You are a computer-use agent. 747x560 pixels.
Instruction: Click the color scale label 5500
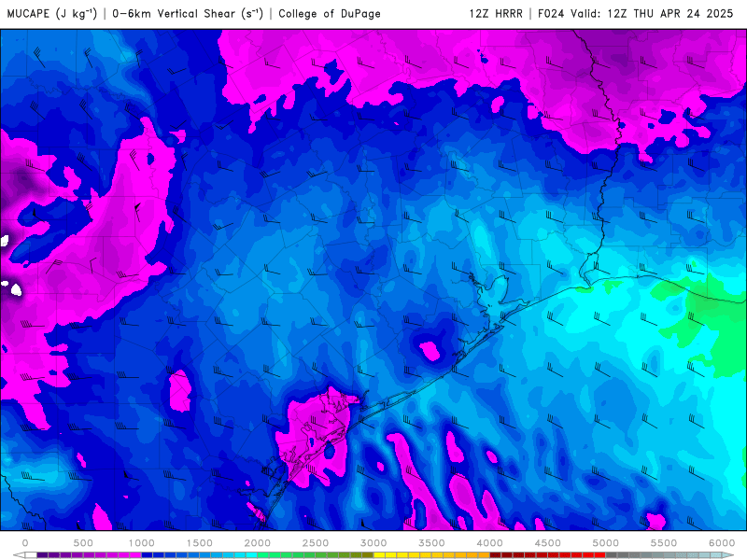point(664,543)
